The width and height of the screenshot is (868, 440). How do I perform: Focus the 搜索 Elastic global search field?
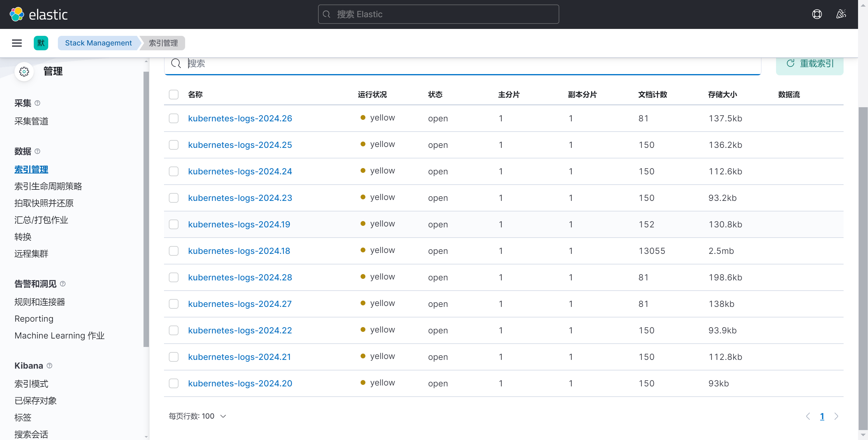pos(438,14)
